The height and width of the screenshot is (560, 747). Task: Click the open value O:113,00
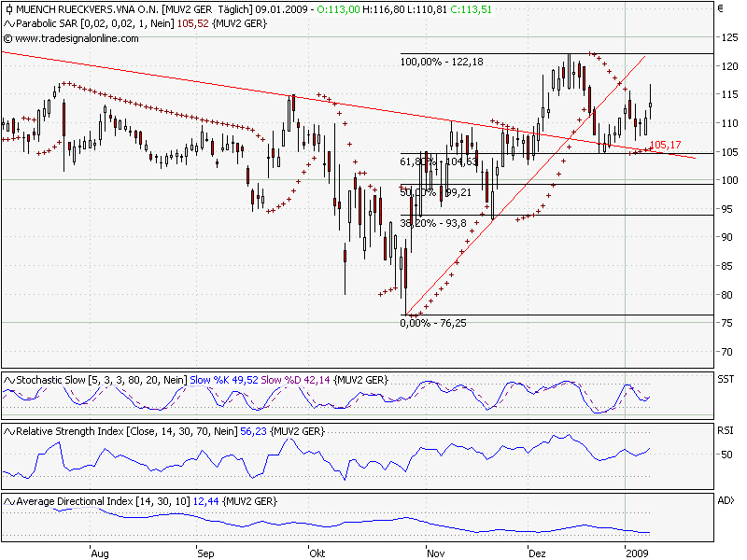[x=338, y=9]
